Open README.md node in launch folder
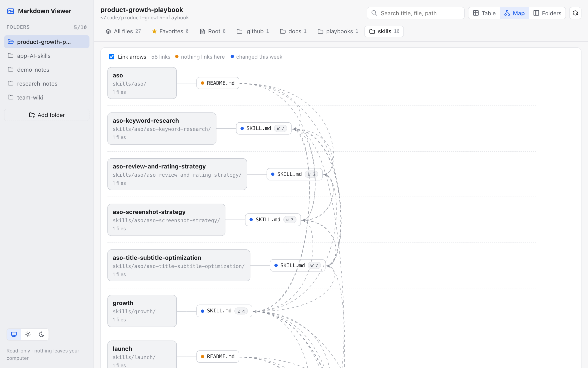The width and height of the screenshot is (588, 368). coord(218,357)
